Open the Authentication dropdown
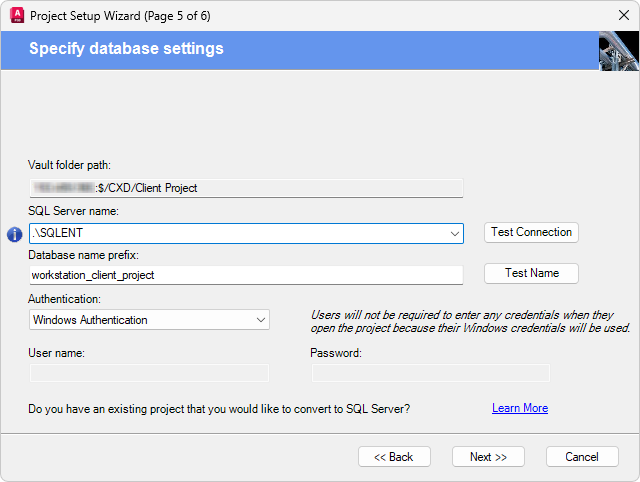Screen dimensions: 640x482 [149, 320]
